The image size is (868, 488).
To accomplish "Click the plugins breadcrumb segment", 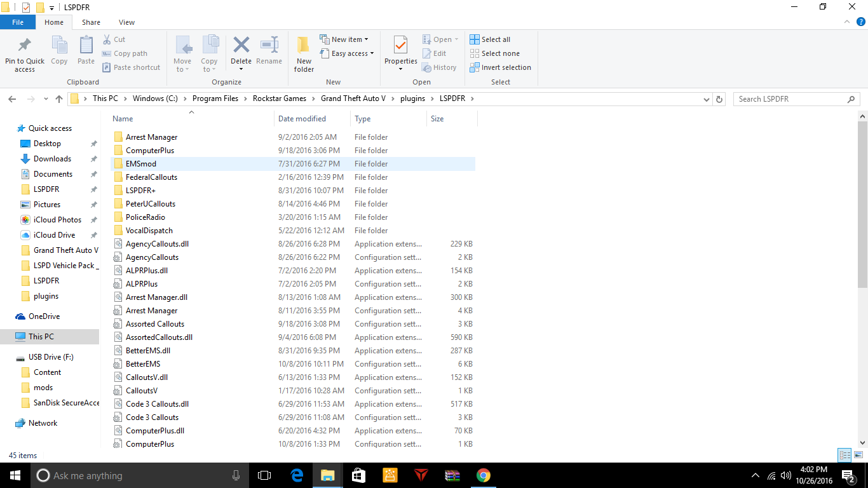I will (x=413, y=98).
